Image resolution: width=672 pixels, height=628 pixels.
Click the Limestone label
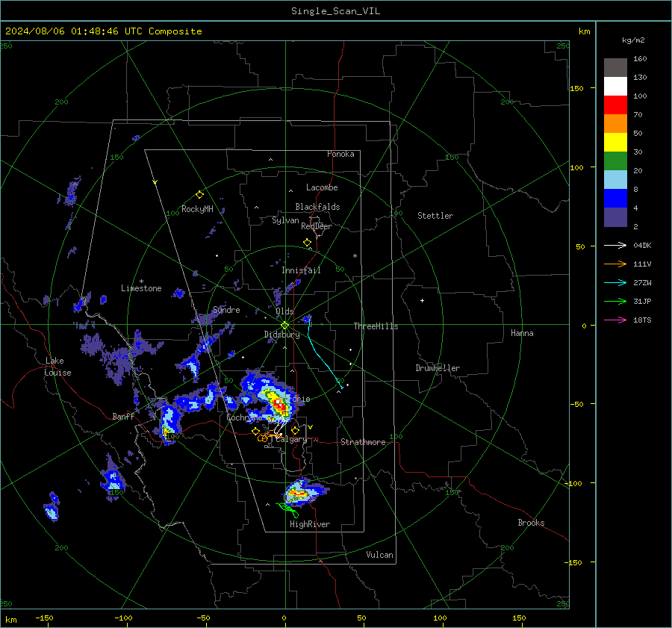pos(141,288)
